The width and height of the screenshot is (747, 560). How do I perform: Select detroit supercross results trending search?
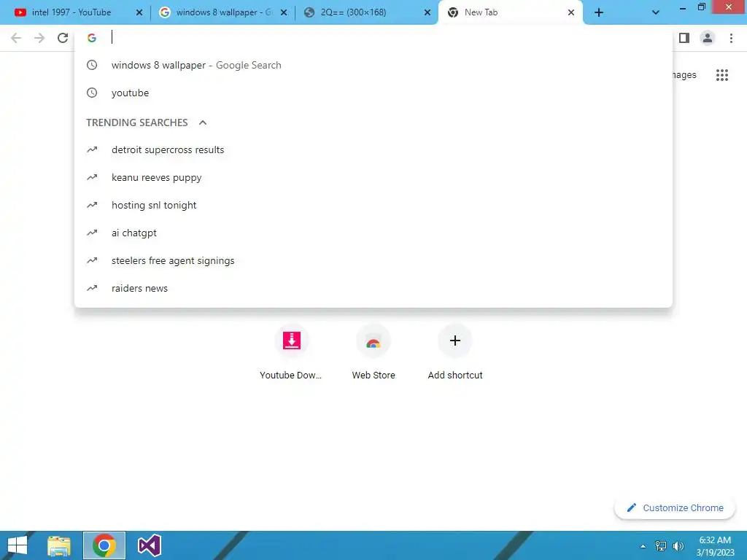point(373,150)
